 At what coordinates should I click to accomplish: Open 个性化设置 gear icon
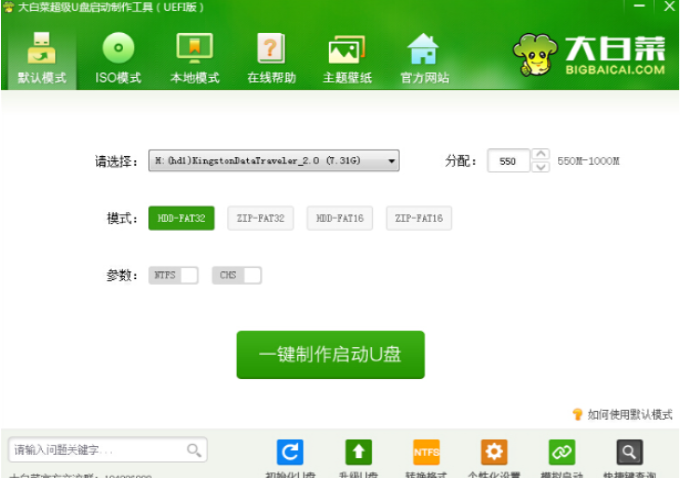[x=494, y=452]
